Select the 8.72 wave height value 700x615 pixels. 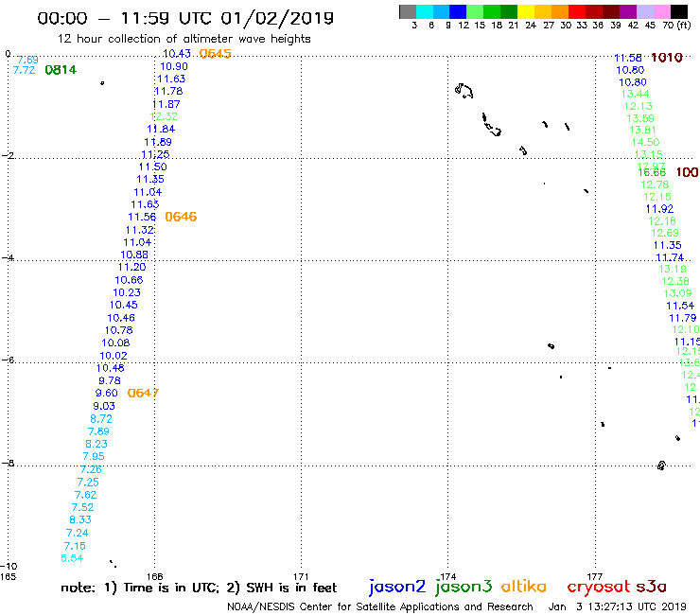(x=101, y=419)
